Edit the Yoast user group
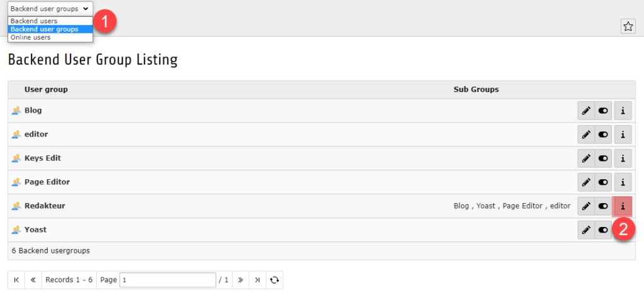Image resolution: width=644 pixels, height=298 pixels. pyautogui.click(x=586, y=230)
